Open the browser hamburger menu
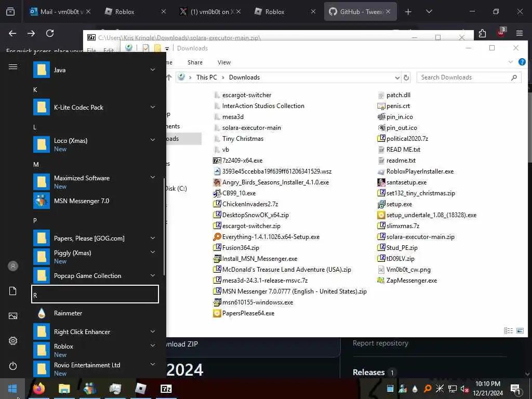The height and width of the screenshot is (399, 532). pos(520,33)
